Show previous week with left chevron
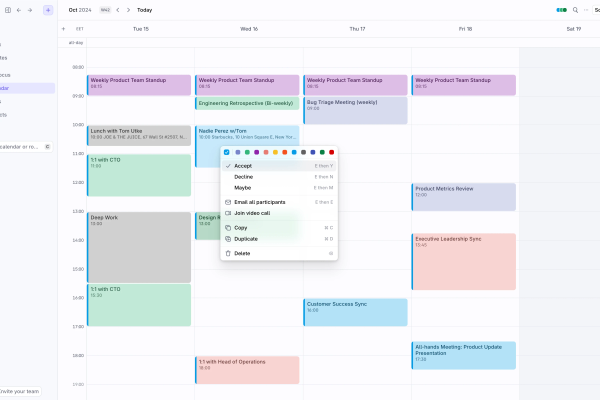Viewport: 600px width, 400px height. click(118, 10)
